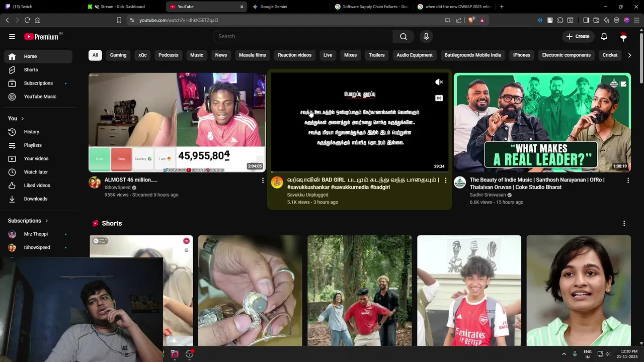This screenshot has height=362, width=644.
Task: Open the YouTube guide hamburger menu
Action: [12, 36]
